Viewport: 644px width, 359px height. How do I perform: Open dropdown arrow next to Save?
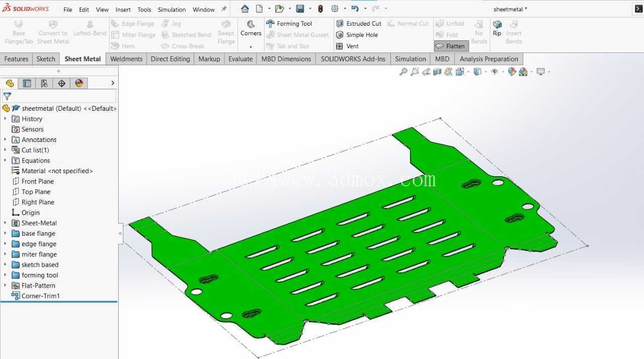[x=310, y=9]
